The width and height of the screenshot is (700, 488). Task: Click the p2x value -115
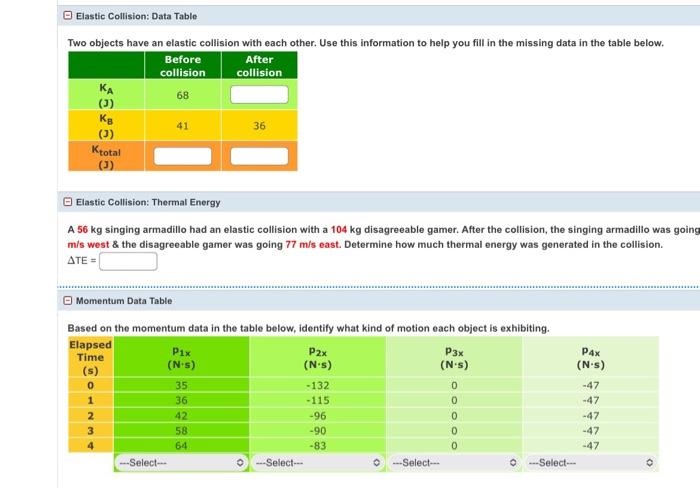pyautogui.click(x=318, y=400)
